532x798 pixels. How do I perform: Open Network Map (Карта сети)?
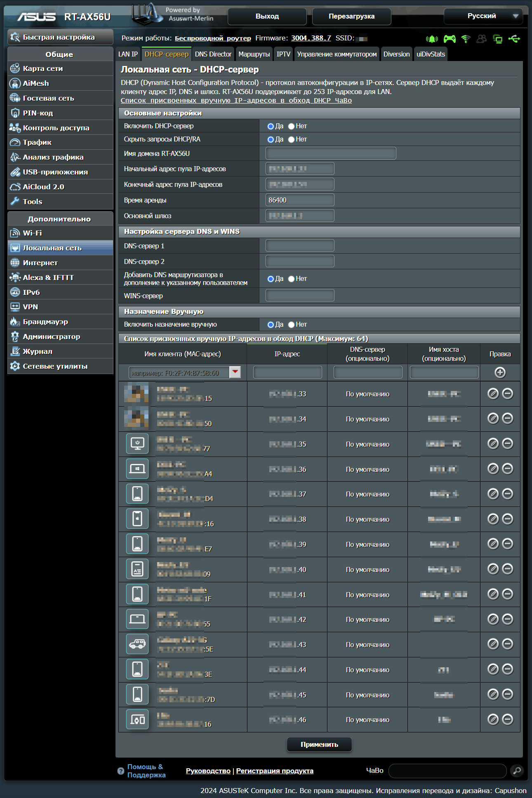tap(60, 68)
